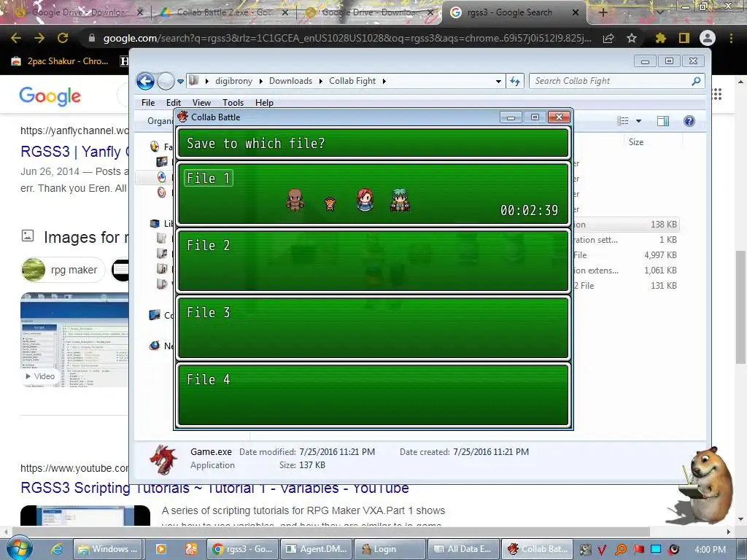Open RGSS3 Scripting Tutorials YouTube link
Image resolution: width=747 pixels, height=560 pixels.
coord(214,488)
